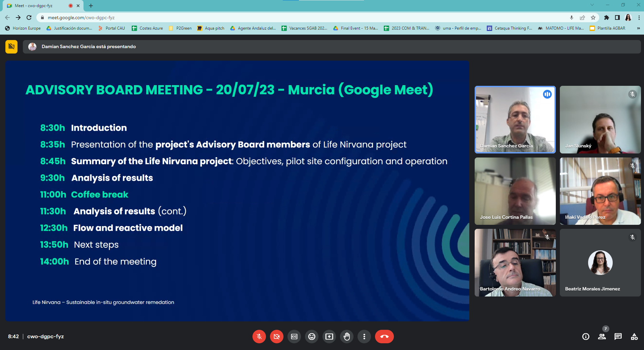Open the 2023 COM & TRAN... bookmark

coord(407,28)
